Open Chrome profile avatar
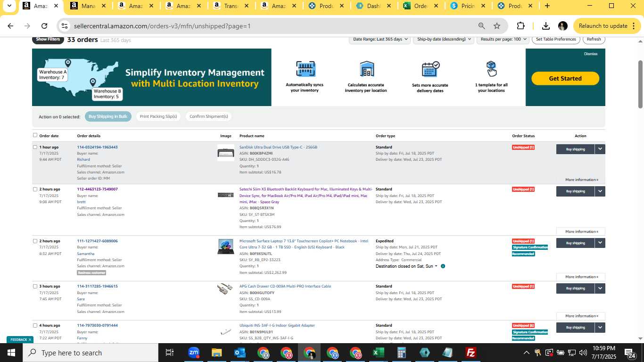The height and width of the screenshot is (362, 644). pyautogui.click(x=562, y=26)
